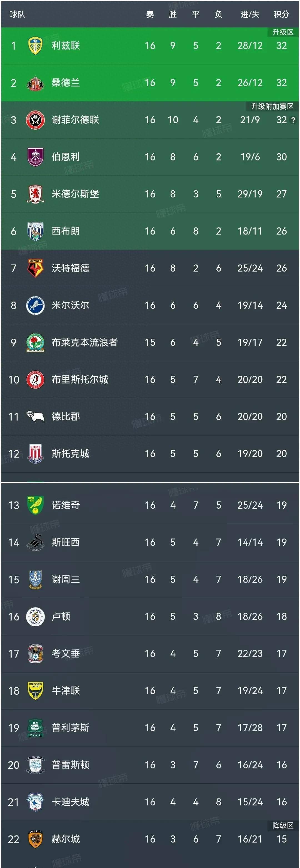Viewport: 300px width, 868px height.
Task: Click the Sunderland club badge
Action: tap(35, 83)
